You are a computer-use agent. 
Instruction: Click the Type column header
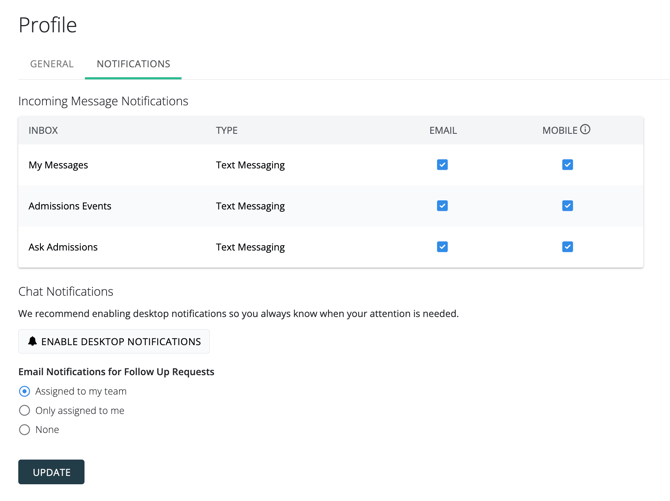point(227,131)
